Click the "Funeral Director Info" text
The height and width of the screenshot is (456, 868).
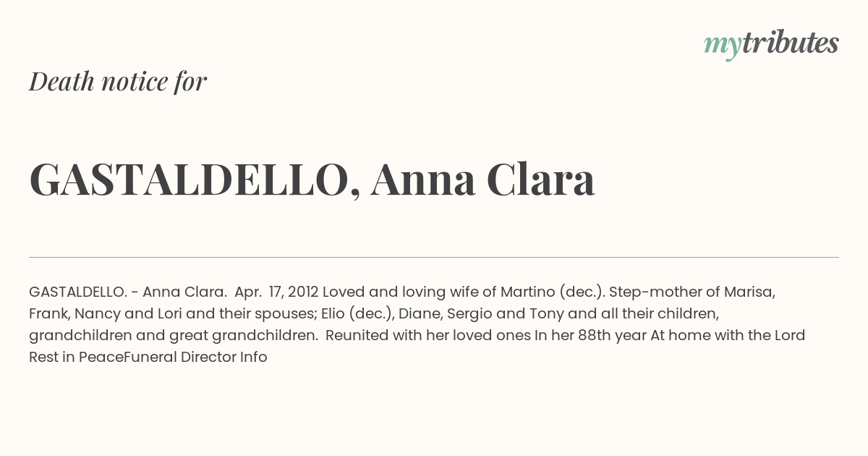(x=195, y=357)
